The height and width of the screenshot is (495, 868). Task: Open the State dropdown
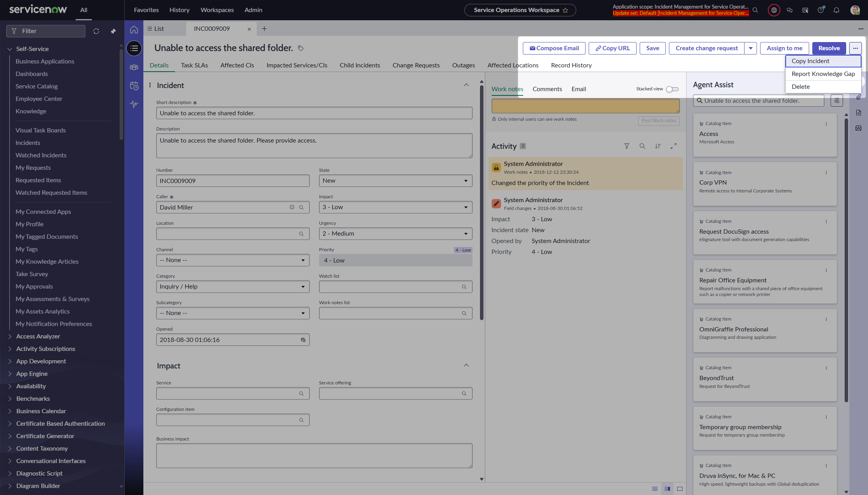click(395, 181)
